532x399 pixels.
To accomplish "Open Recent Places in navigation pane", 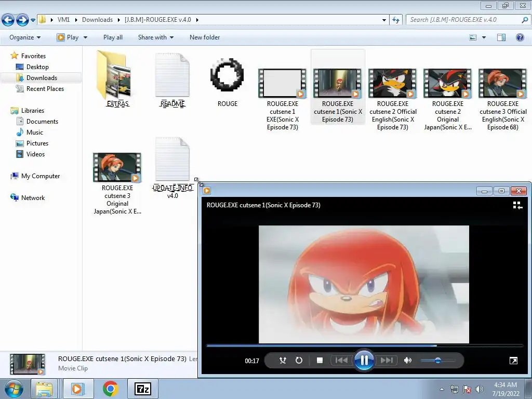I will click(45, 88).
